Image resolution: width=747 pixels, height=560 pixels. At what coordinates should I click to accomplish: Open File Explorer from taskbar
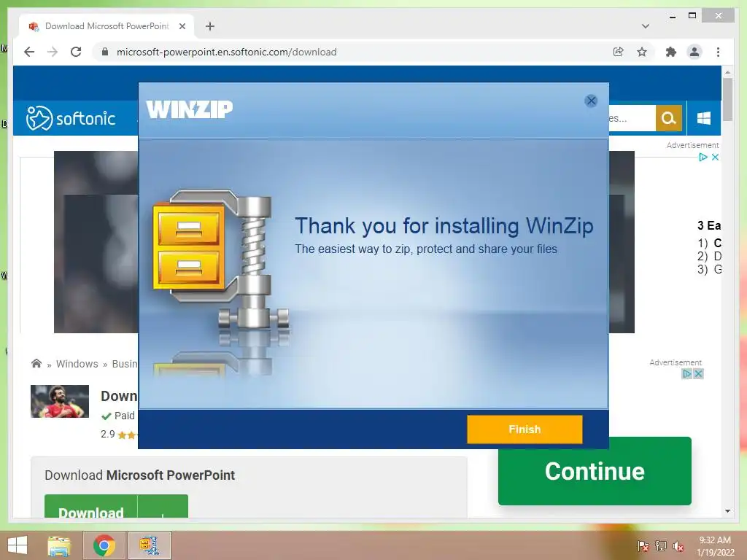[59, 545]
